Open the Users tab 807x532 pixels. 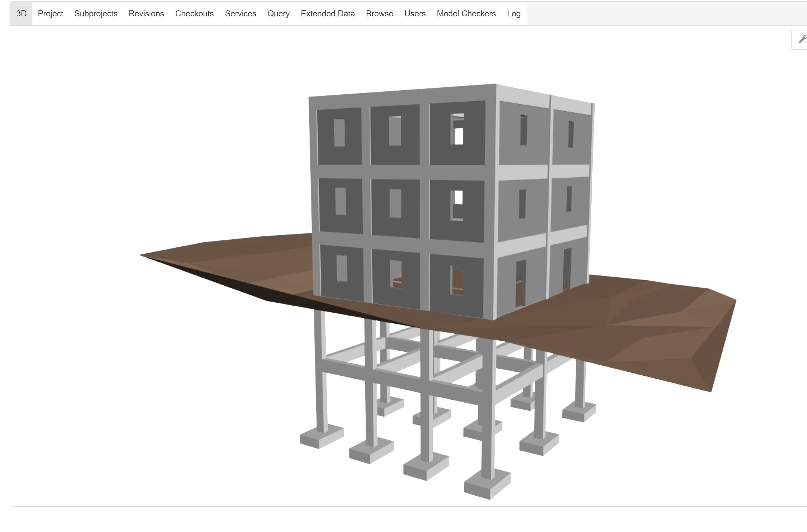[x=415, y=13]
